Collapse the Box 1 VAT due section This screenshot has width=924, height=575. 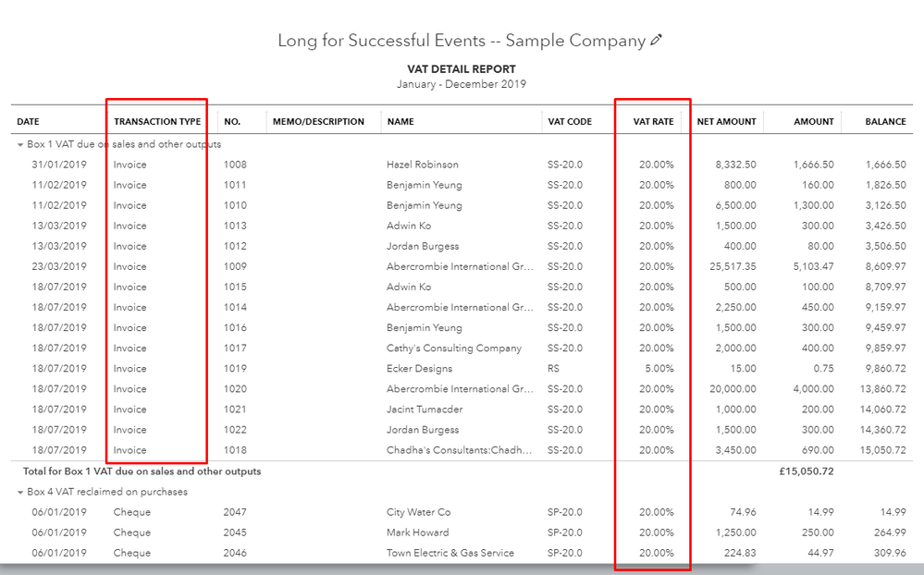point(19,144)
